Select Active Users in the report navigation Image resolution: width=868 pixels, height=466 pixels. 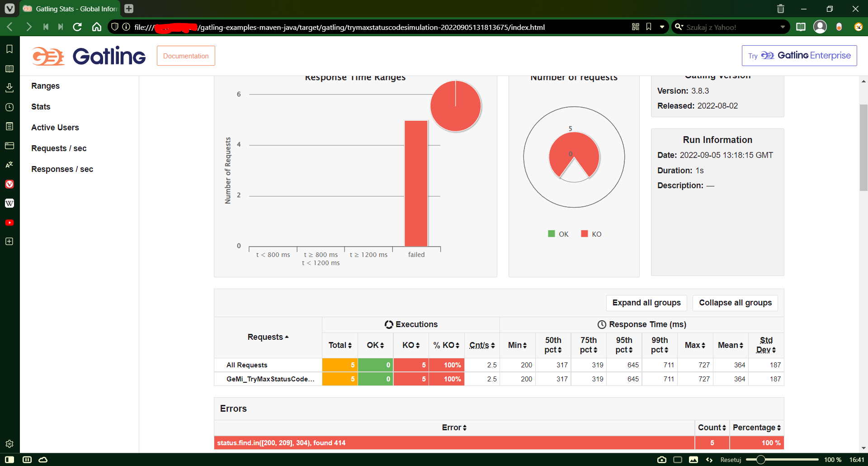[x=55, y=127]
